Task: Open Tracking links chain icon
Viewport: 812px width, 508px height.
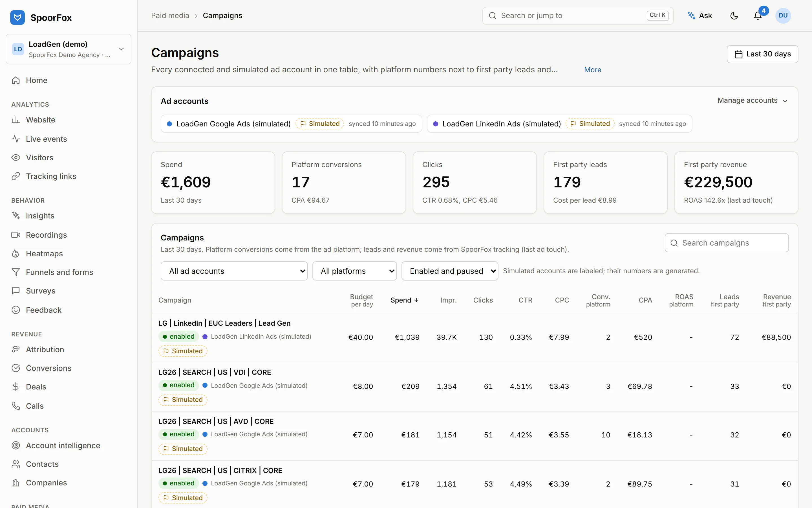Action: 16,176
